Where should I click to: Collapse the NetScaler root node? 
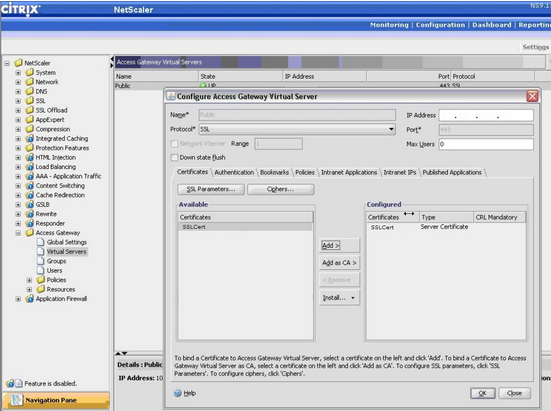tap(7, 63)
